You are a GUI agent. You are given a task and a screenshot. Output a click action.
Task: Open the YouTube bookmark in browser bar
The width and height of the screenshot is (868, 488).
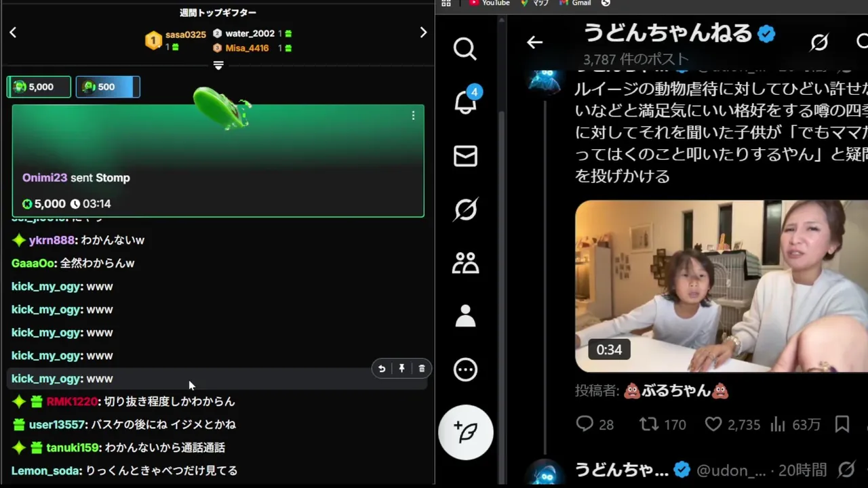point(489,3)
